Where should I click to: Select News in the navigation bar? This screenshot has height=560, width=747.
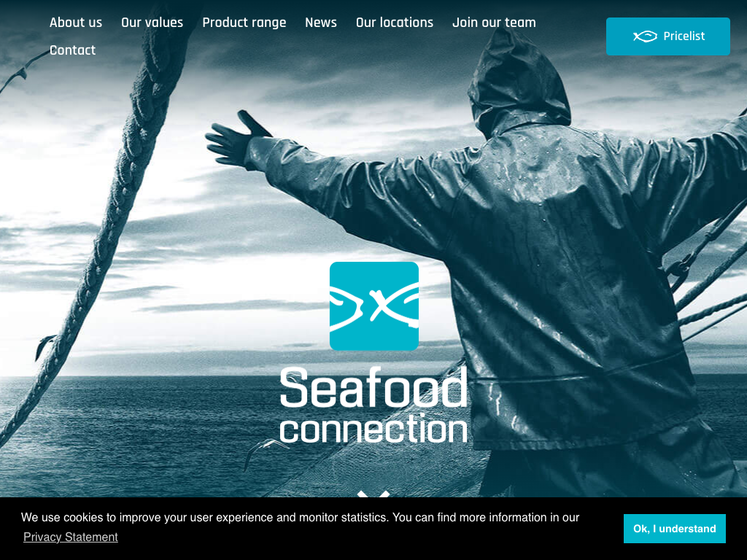click(321, 23)
